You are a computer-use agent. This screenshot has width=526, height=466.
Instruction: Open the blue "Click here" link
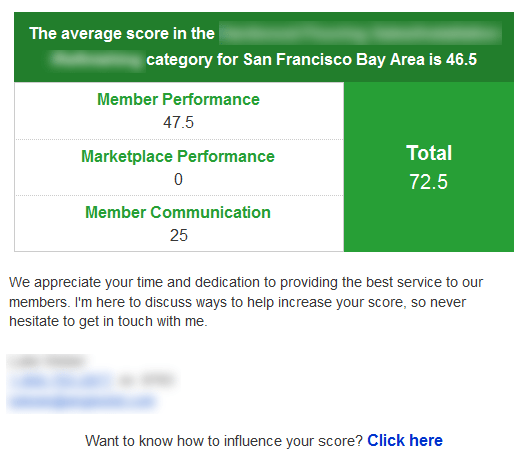(405, 441)
